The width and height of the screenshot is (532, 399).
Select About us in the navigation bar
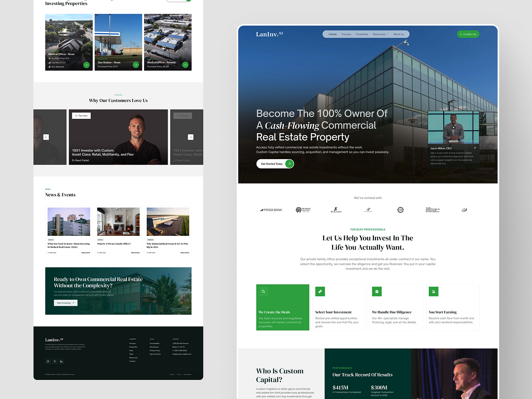pyautogui.click(x=399, y=34)
